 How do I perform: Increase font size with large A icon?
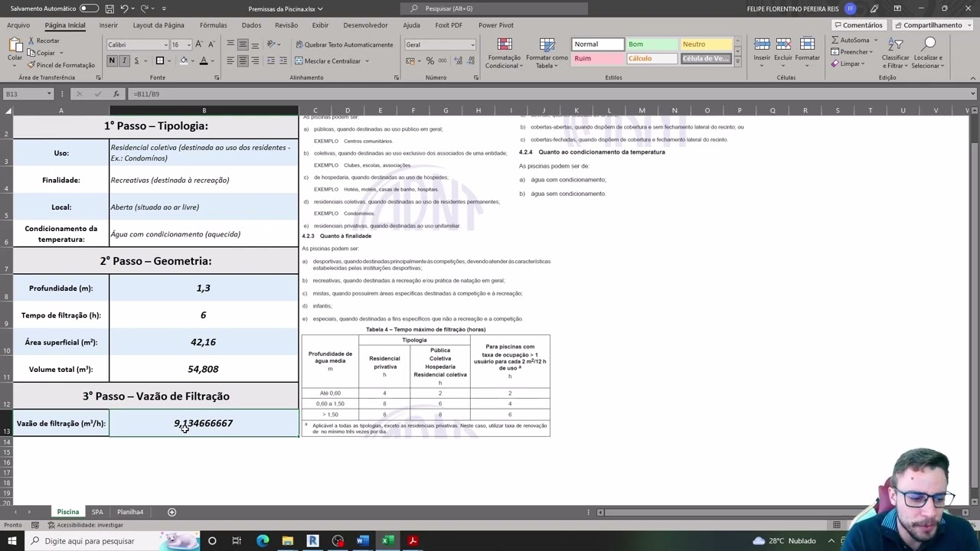[199, 44]
